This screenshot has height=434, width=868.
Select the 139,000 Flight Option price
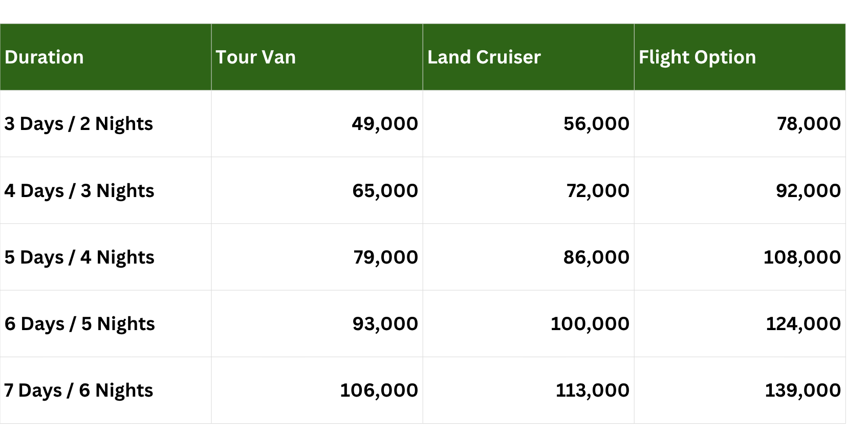pos(802,390)
